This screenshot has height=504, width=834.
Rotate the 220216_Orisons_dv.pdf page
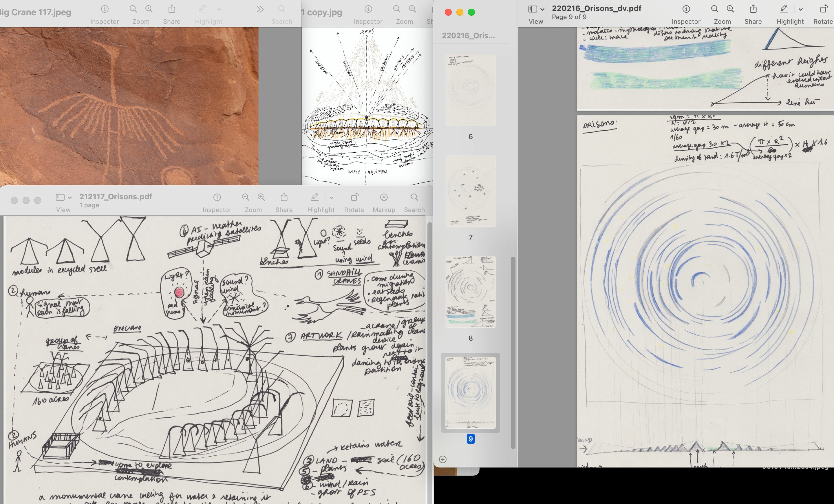(x=823, y=9)
